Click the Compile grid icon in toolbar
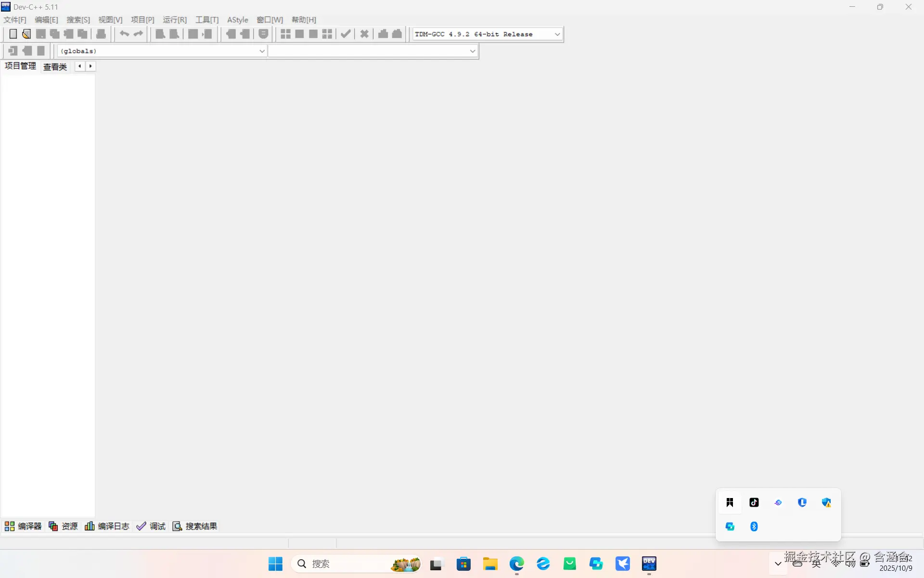This screenshot has width=924, height=578. pos(285,34)
